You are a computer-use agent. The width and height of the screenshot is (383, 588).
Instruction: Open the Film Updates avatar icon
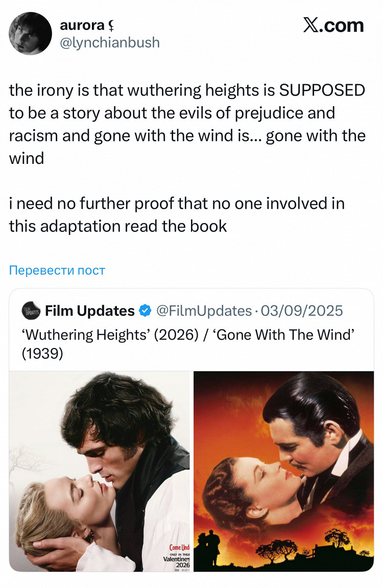[31, 310]
